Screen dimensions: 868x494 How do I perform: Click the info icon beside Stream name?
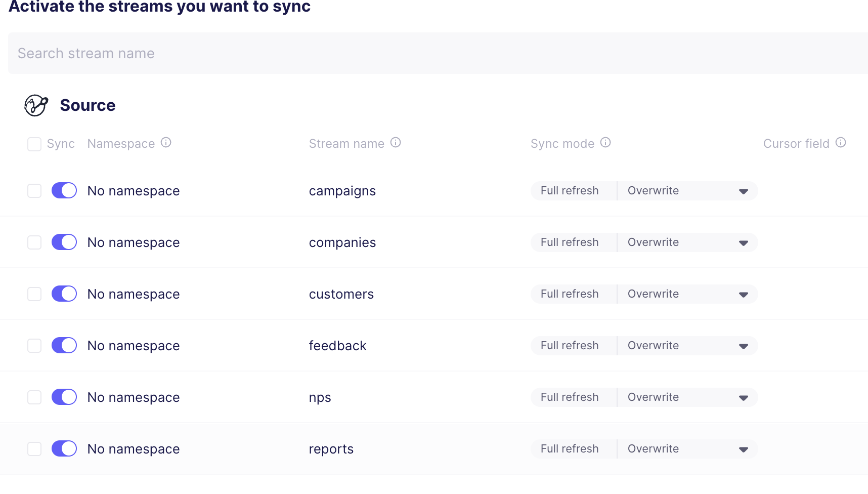395,143
